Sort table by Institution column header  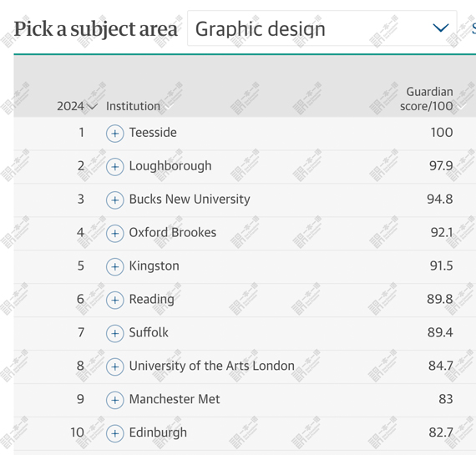click(x=133, y=106)
